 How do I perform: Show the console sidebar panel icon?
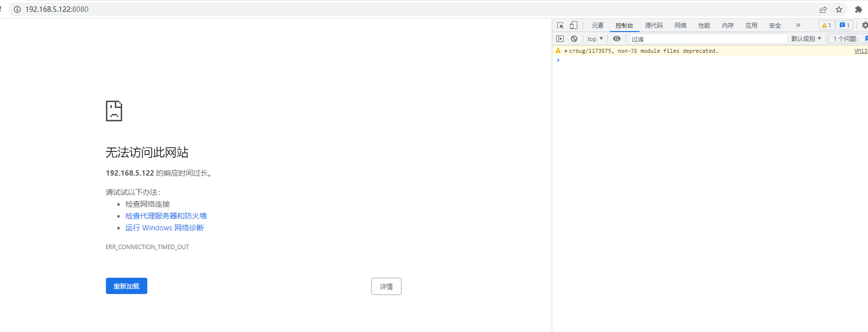click(560, 38)
